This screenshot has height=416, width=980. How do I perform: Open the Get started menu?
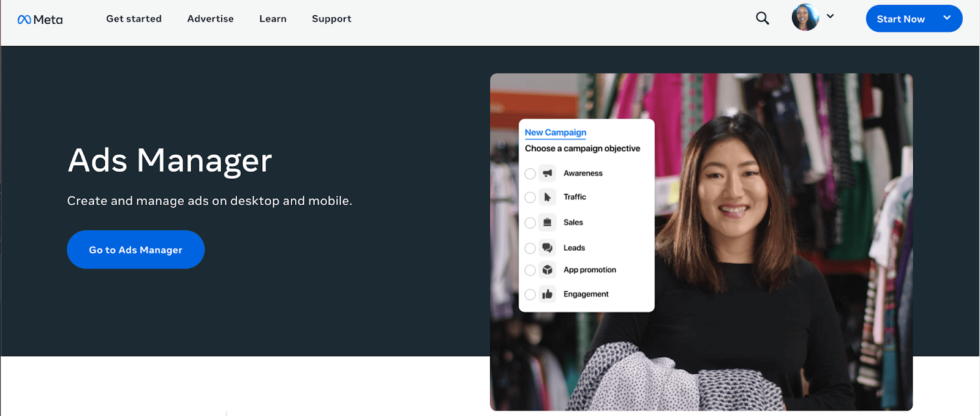pos(134,19)
